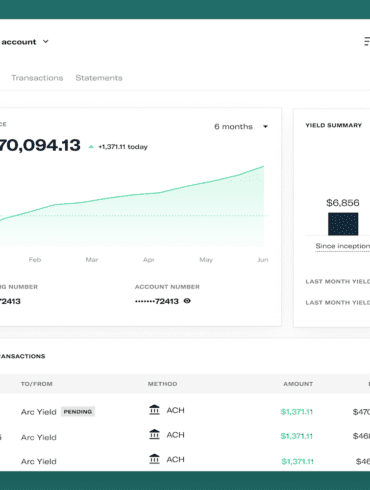Click the METHOD column header
The height and width of the screenshot is (490, 370).
(162, 384)
